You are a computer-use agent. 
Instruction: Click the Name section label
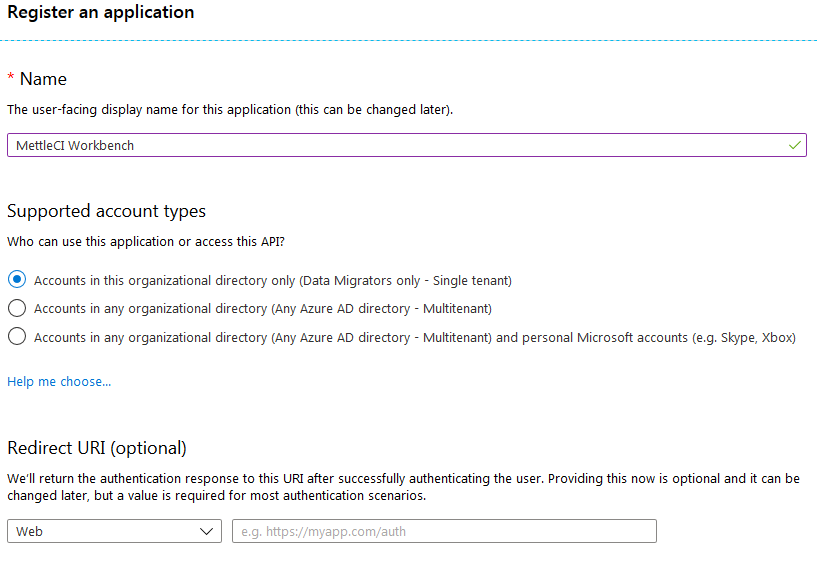tap(43, 79)
